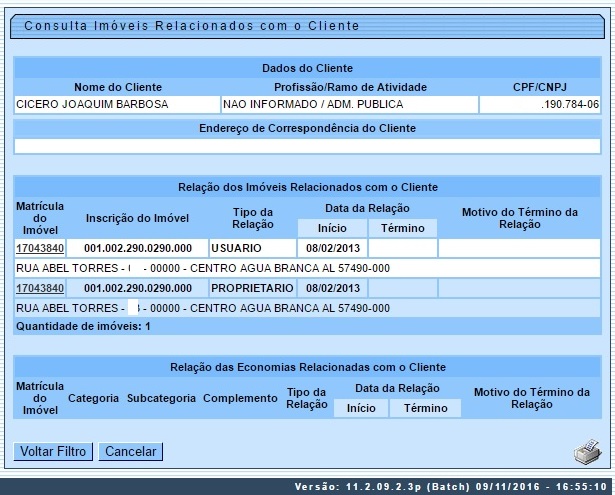Click the Voltar Filtro button

[53, 451]
